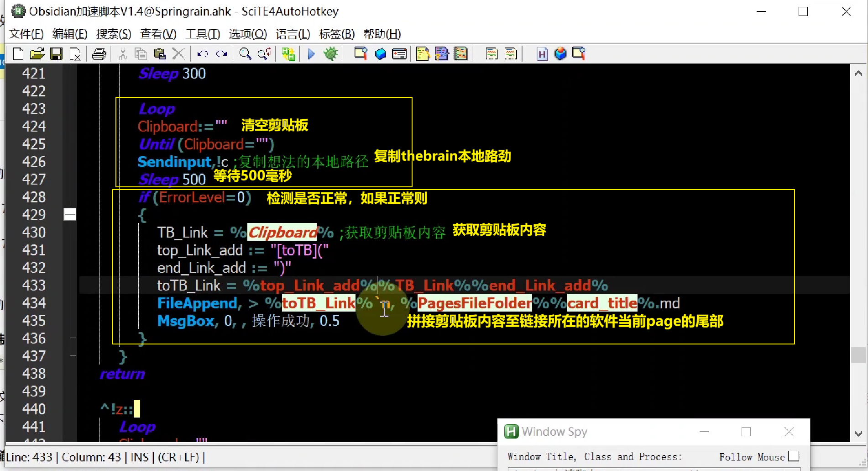The height and width of the screenshot is (471, 868).
Task: Open the 编辑(E) menu
Action: (x=70, y=34)
